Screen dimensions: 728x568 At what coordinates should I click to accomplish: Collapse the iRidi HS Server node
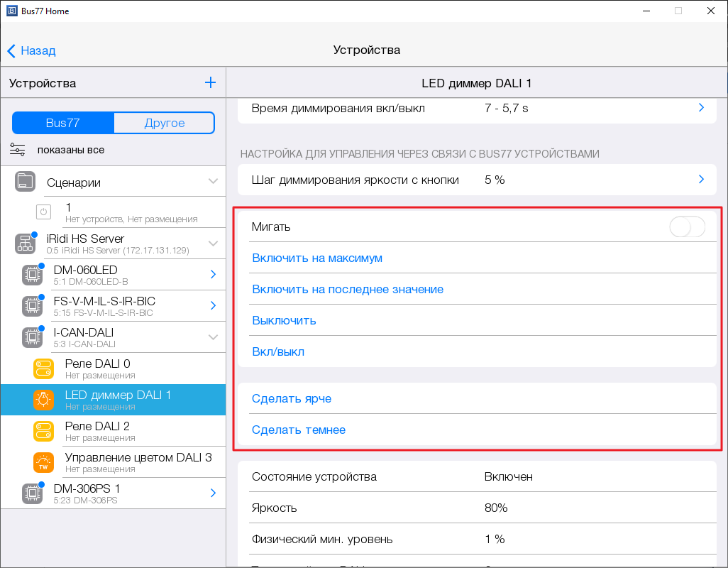tap(213, 244)
